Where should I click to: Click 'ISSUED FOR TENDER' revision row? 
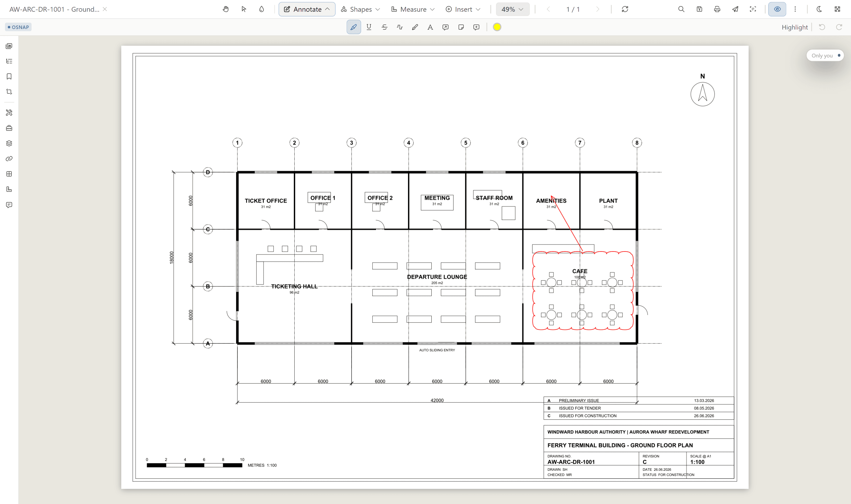pyautogui.click(x=639, y=408)
